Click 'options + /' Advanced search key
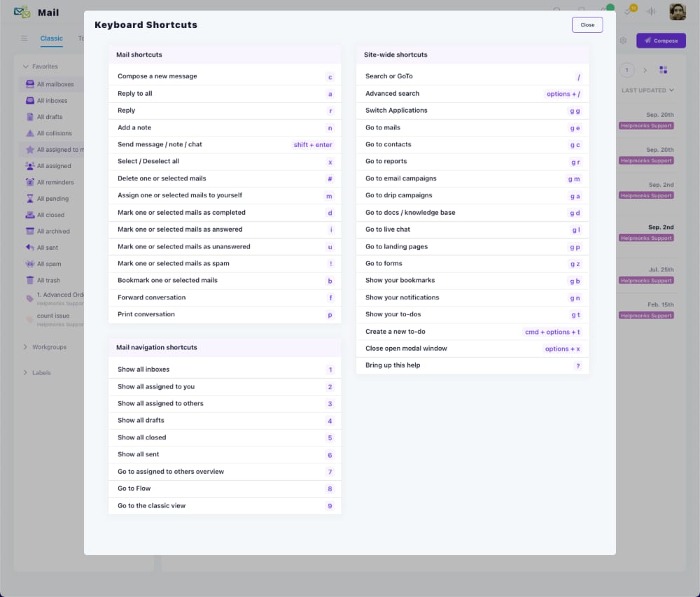 coord(563,94)
